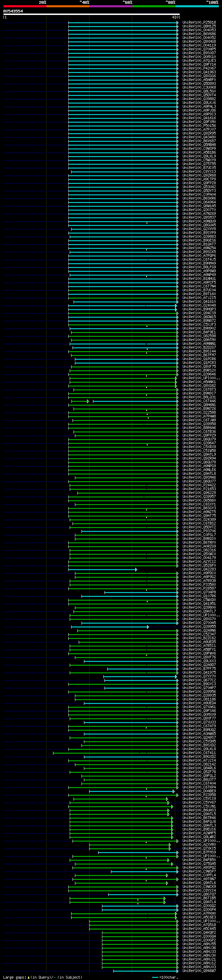The image size is (222, 980).
Task: Select the UniRef100_O04119 entry
Action: coord(199,45)
